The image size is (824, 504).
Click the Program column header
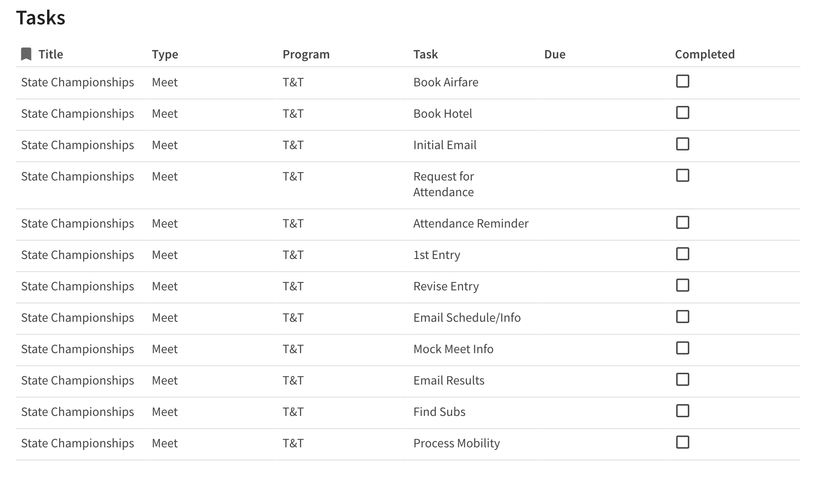pyautogui.click(x=306, y=54)
